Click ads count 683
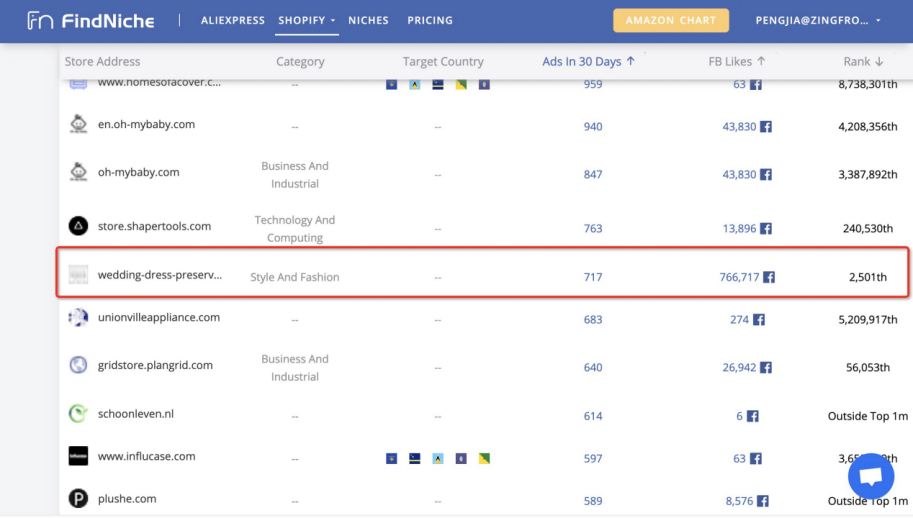 click(x=593, y=320)
